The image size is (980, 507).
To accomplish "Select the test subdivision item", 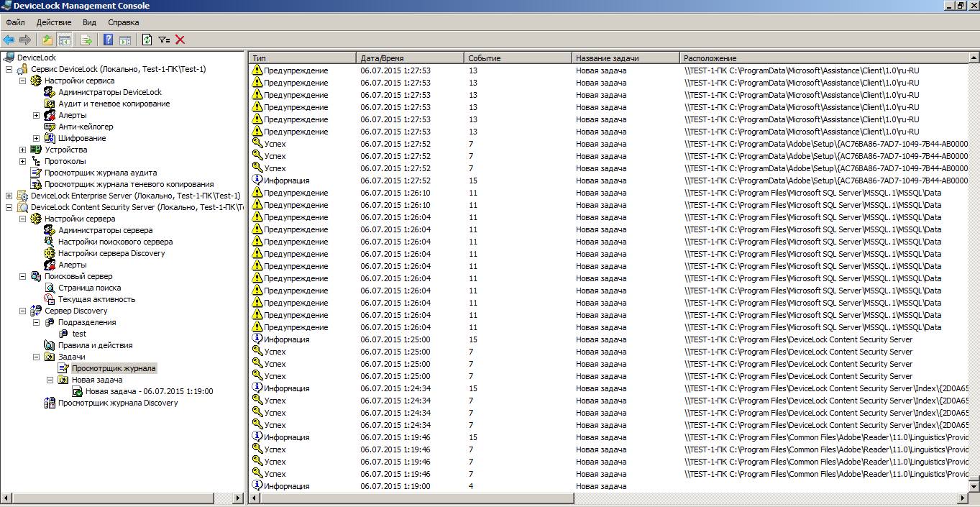I will pos(79,334).
